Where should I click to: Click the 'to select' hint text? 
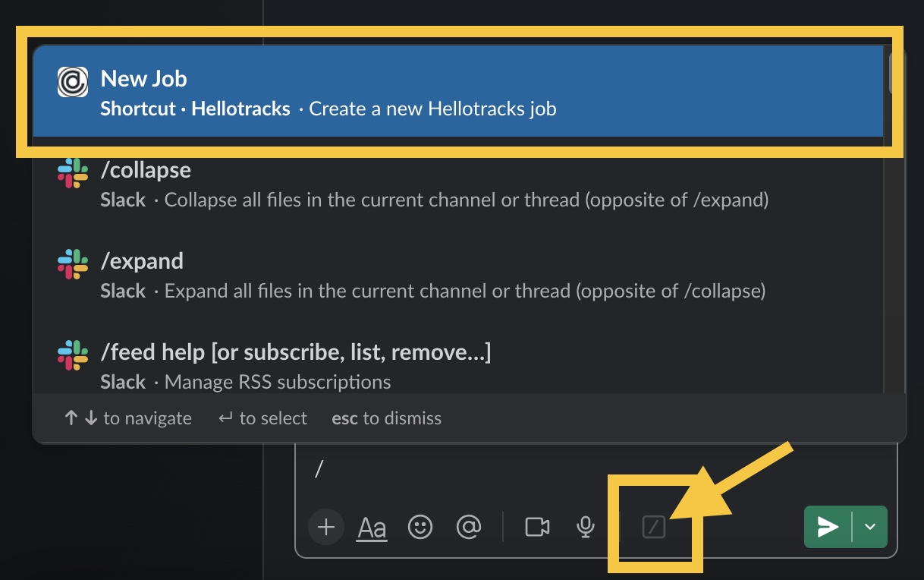[x=273, y=418]
